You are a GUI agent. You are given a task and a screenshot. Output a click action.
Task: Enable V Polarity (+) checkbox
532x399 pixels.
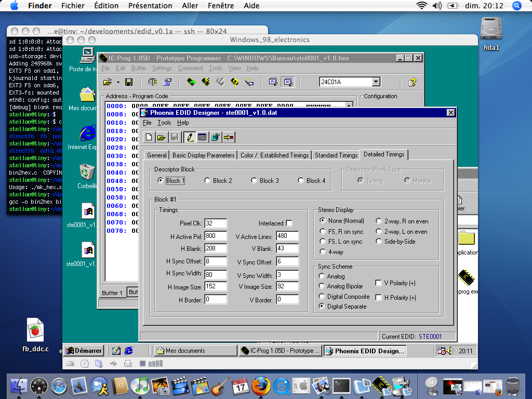point(378,283)
